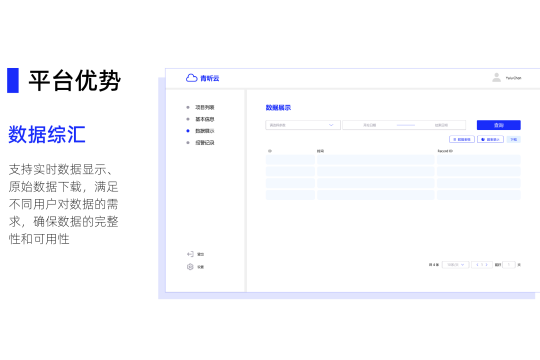Click the jump-to-page number input box
540x360 pixels.
coord(509,265)
